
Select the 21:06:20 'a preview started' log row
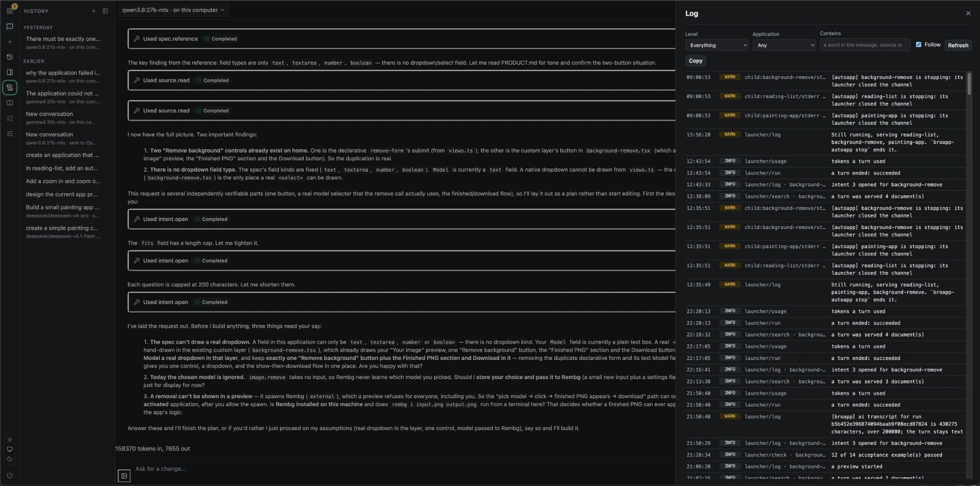(826, 466)
